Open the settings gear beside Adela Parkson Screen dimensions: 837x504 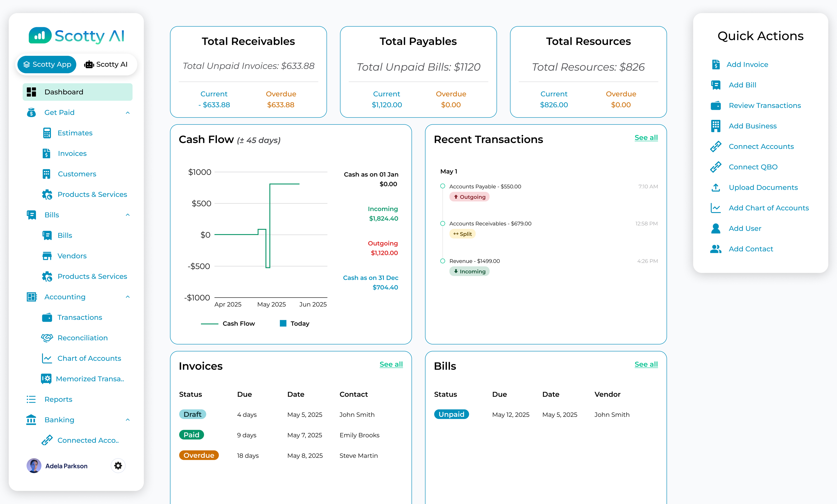pyautogui.click(x=118, y=466)
